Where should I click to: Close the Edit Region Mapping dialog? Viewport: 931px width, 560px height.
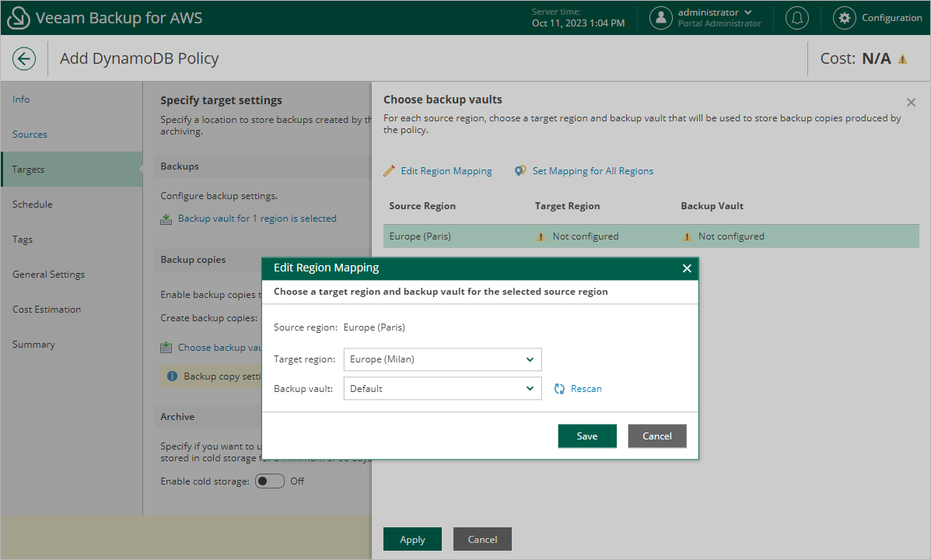[x=687, y=268]
